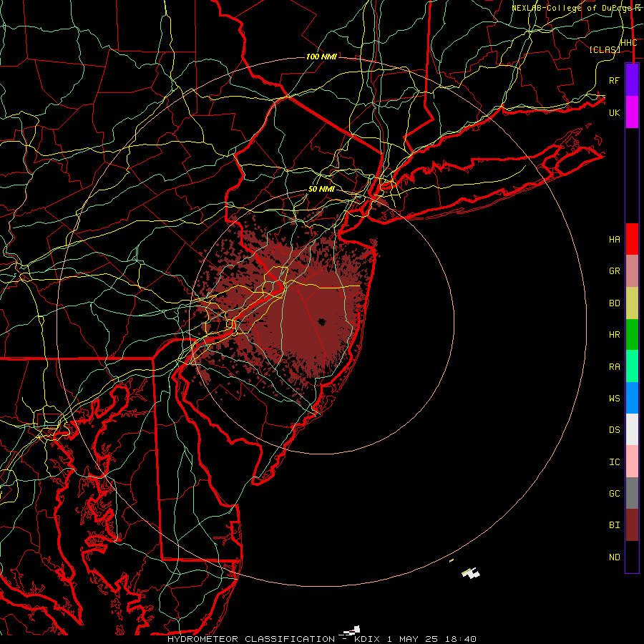Click the IC legend label
The width and height of the screenshot is (644, 644).
614,462
